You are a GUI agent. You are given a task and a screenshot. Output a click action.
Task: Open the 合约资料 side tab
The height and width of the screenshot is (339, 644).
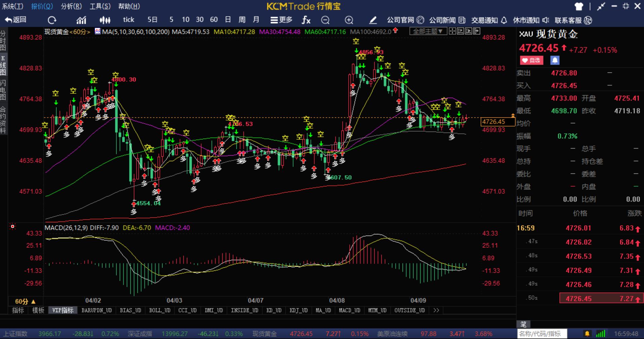(3, 120)
